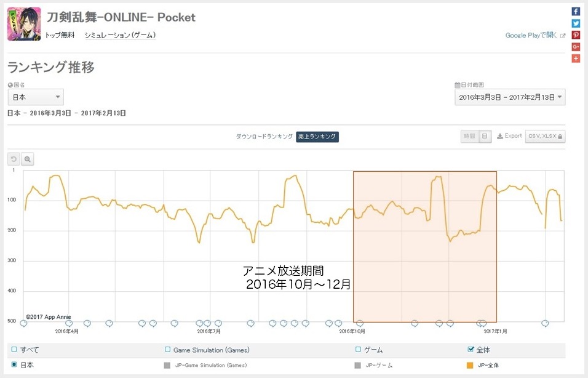Share the page on Twitter
The image size is (588, 378).
coord(576,23)
